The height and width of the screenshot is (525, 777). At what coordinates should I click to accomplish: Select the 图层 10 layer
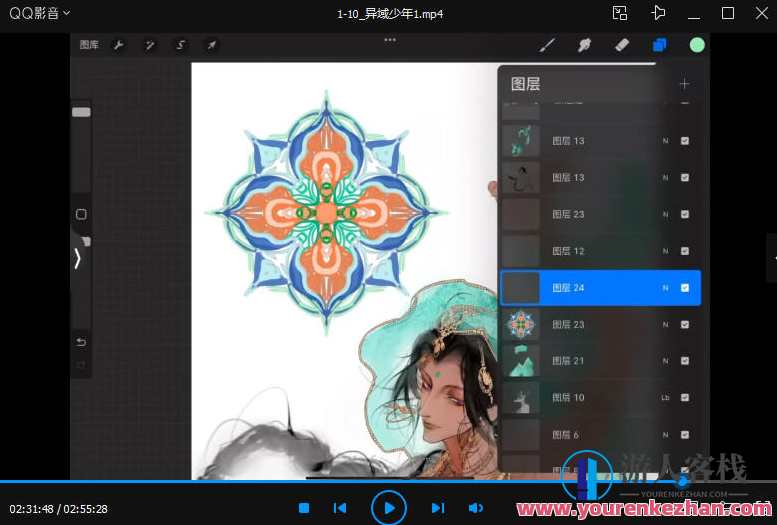[600, 397]
